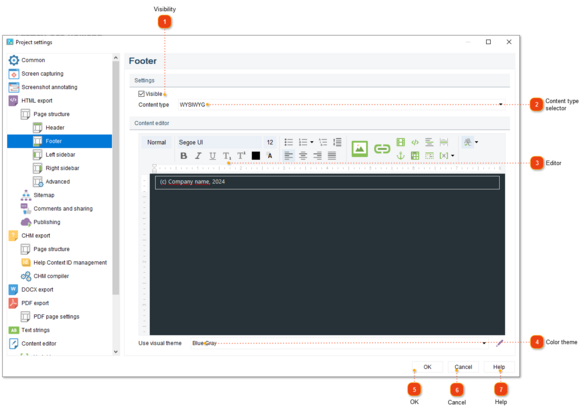Image resolution: width=586 pixels, height=413 pixels.
Task: Insert a table using the grid icon
Action: pos(415,155)
